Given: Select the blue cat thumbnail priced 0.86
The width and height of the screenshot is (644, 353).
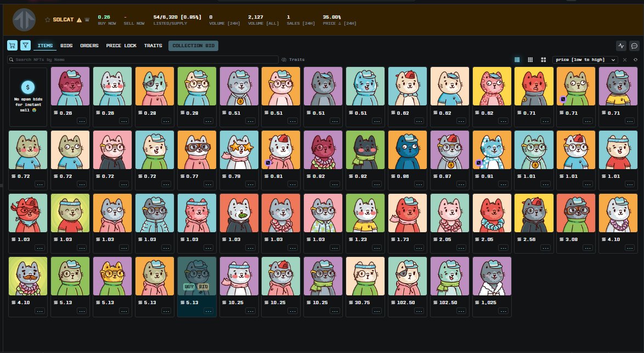Looking at the screenshot, I should click(x=408, y=150).
